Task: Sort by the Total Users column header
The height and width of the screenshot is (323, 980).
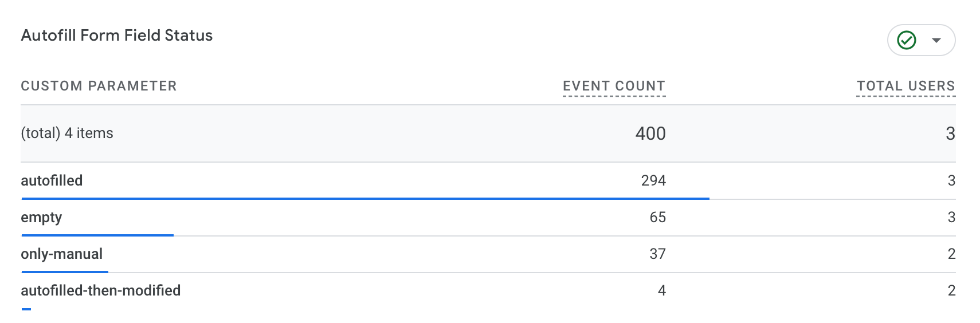Action: (905, 86)
